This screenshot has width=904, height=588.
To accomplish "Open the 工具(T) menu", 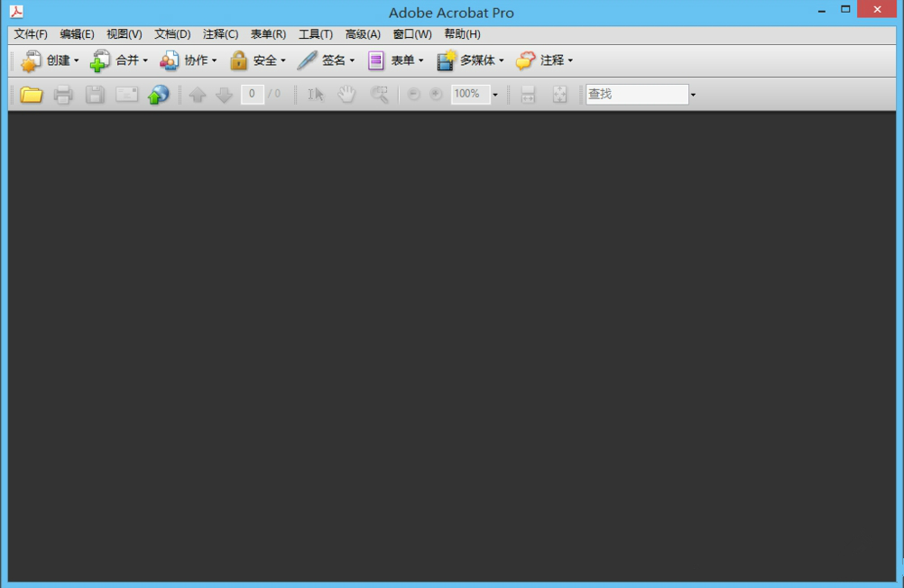I will tap(316, 34).
